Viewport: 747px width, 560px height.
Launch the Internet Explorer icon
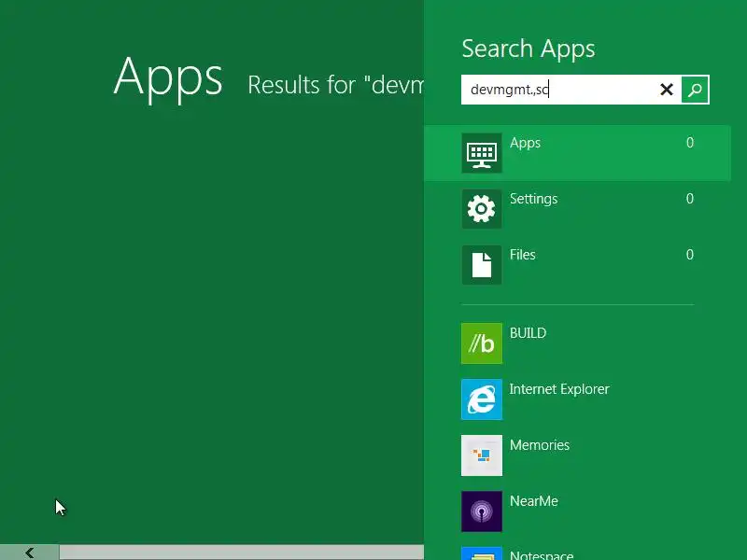pos(481,399)
